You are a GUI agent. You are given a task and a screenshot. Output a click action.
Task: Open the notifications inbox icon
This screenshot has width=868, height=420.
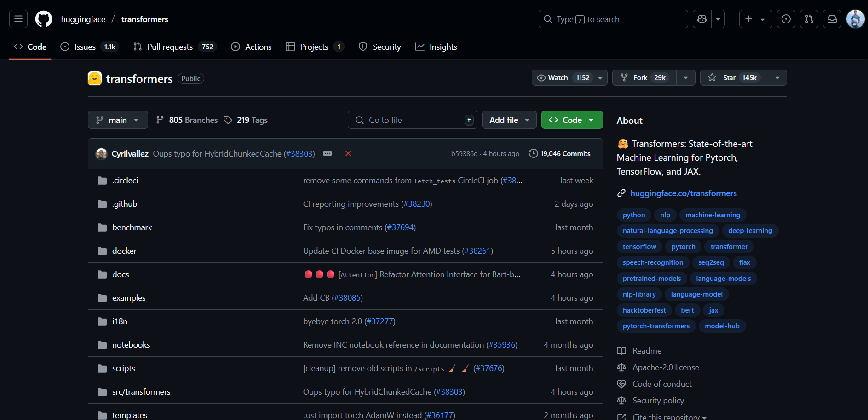point(832,19)
